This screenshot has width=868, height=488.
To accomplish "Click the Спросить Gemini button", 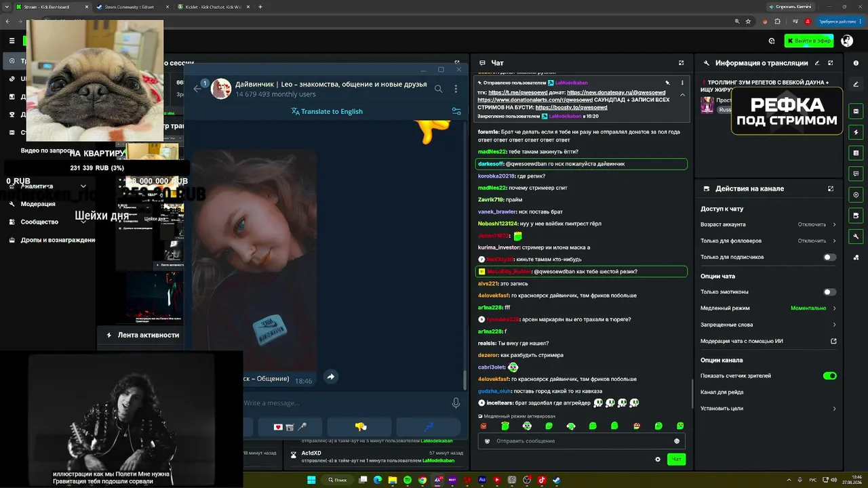I will [x=789, y=7].
